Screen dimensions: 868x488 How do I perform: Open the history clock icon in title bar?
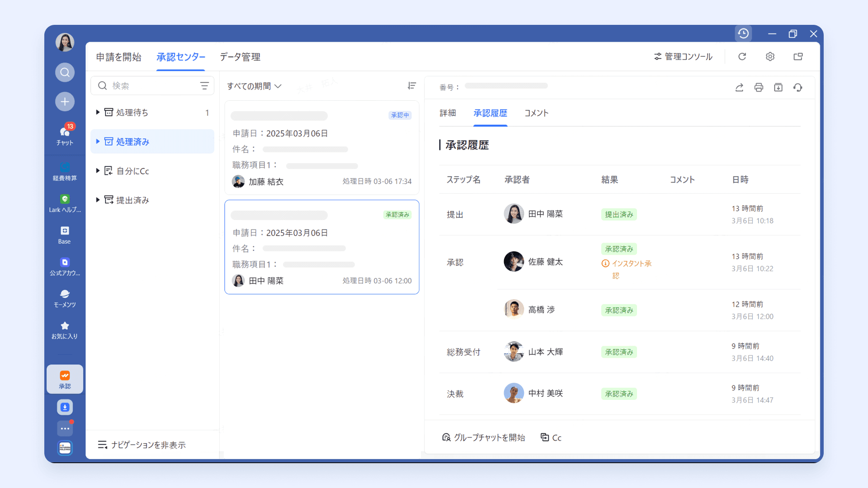click(x=743, y=33)
